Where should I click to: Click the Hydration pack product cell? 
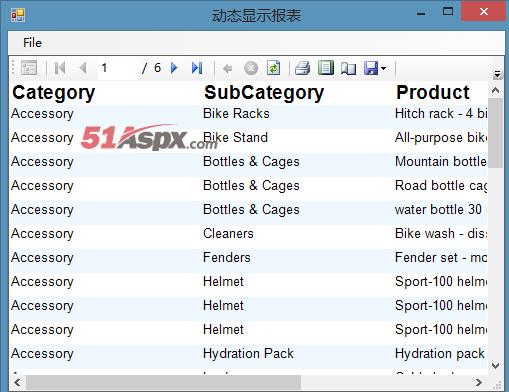coord(440,354)
